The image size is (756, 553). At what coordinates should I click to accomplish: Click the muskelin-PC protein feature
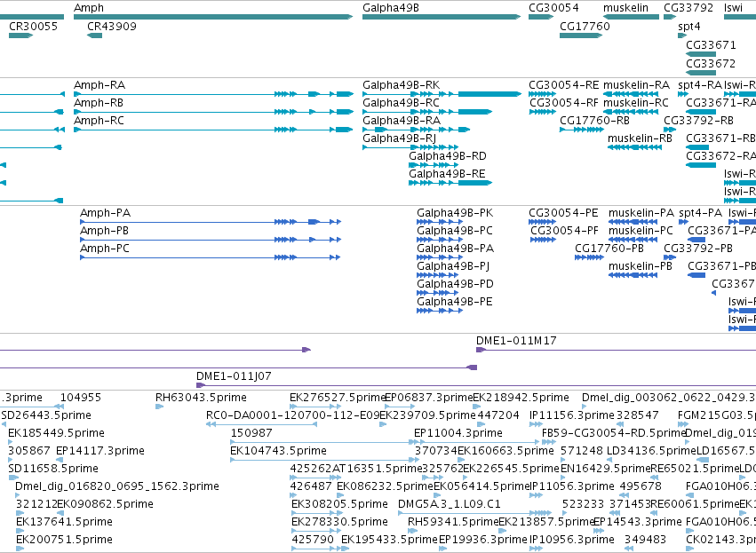pos(633,240)
